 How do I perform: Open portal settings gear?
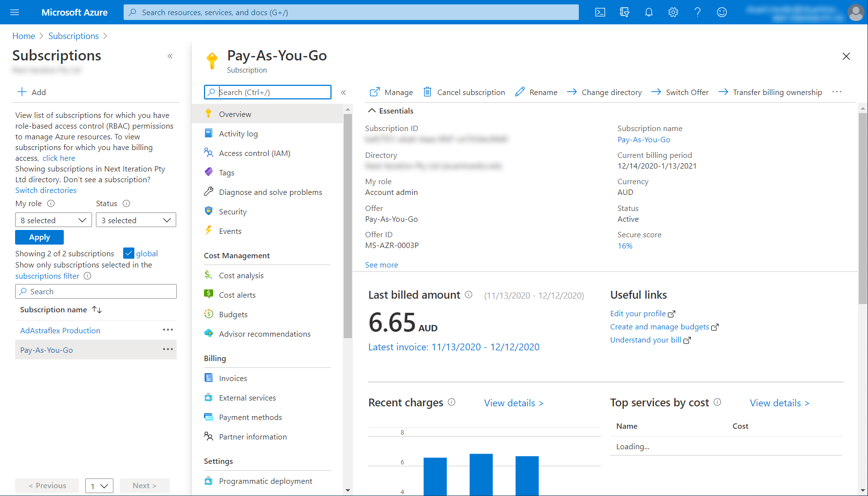(673, 12)
